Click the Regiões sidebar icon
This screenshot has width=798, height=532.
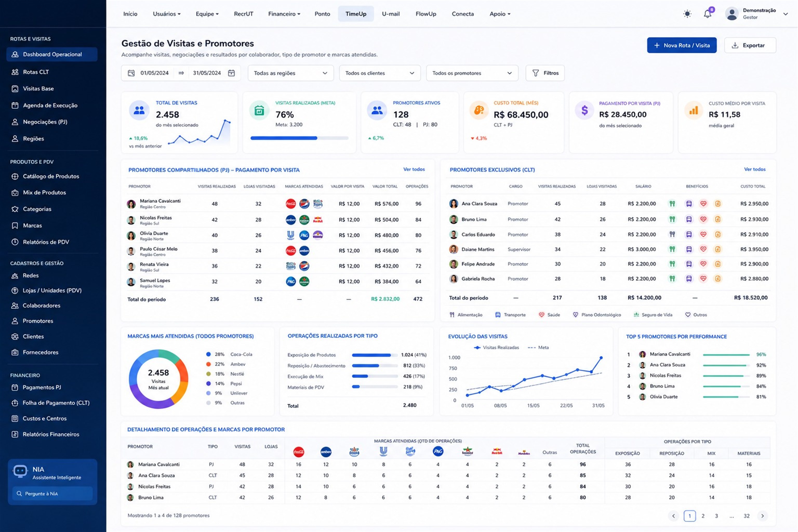tap(15, 138)
